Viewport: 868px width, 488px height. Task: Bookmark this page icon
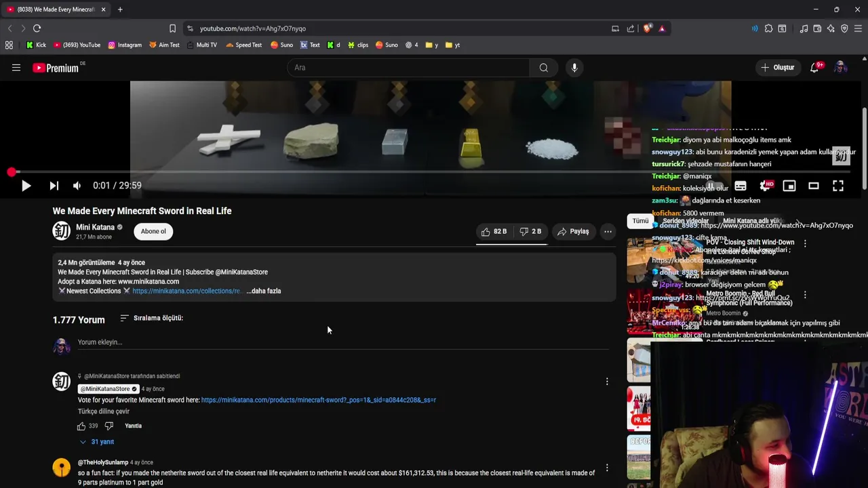pyautogui.click(x=172, y=28)
